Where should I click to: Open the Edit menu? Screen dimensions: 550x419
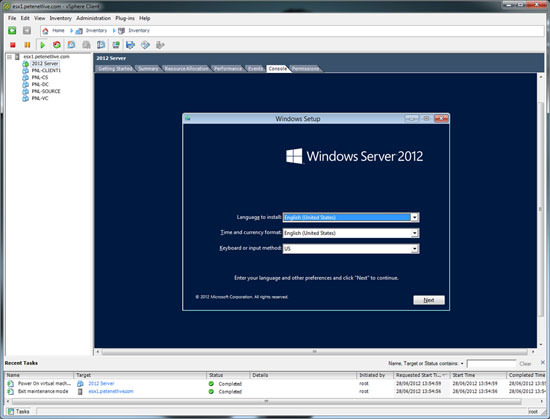point(25,18)
